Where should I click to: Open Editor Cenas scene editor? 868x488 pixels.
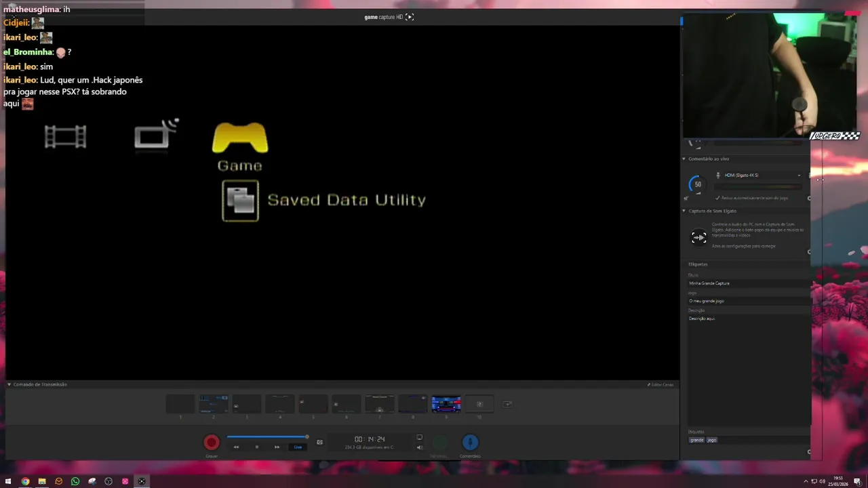click(660, 384)
